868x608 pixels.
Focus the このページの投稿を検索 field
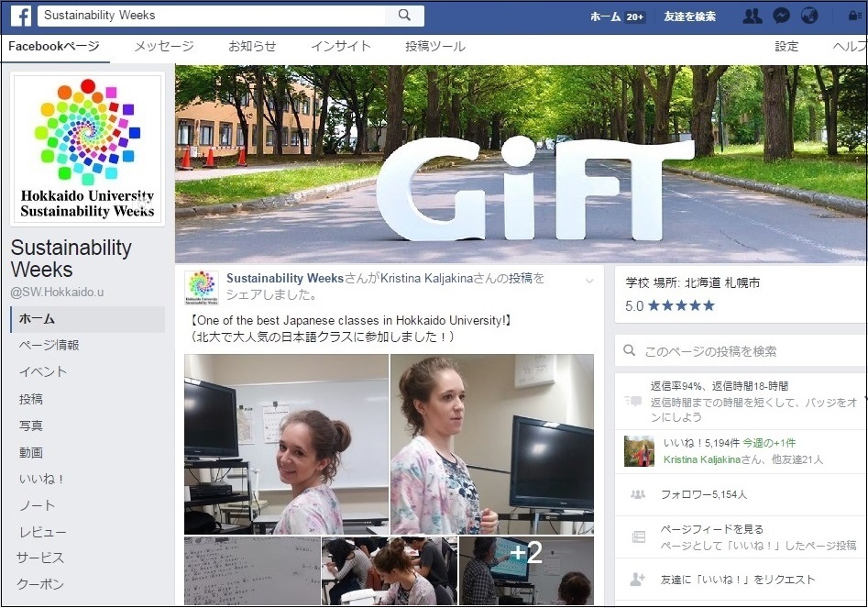[741, 350]
